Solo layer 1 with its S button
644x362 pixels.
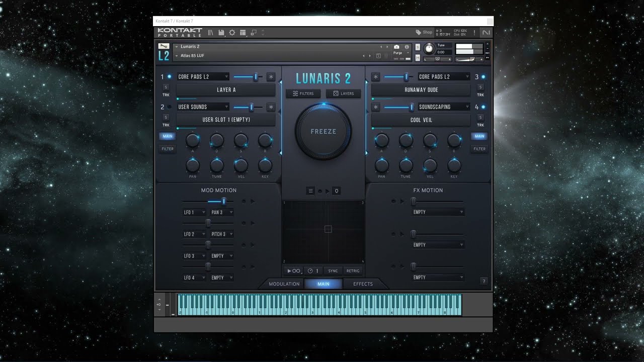166,87
